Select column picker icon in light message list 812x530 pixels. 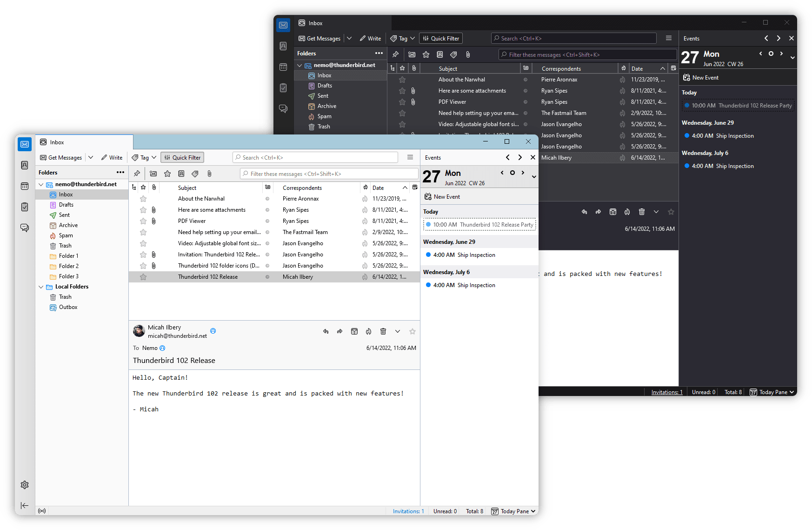tap(415, 188)
